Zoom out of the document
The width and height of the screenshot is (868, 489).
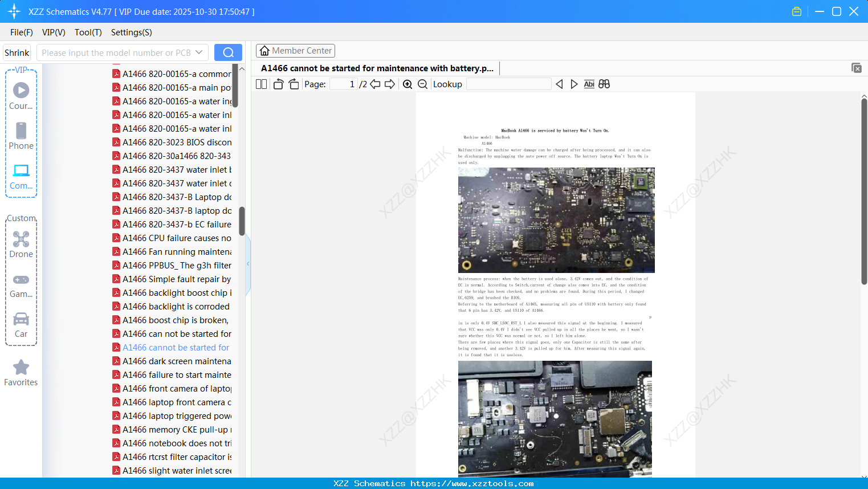(x=422, y=84)
